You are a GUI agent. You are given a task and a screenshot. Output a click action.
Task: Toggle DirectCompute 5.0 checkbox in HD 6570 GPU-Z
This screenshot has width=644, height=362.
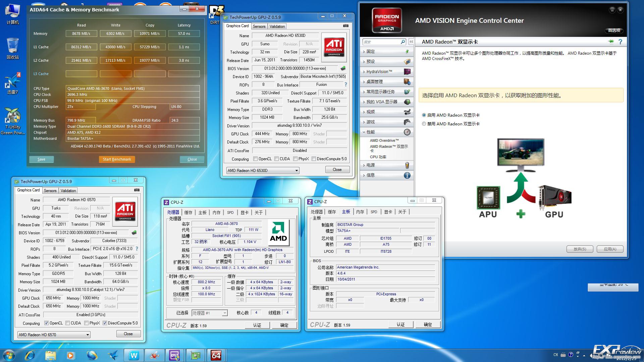(105, 323)
